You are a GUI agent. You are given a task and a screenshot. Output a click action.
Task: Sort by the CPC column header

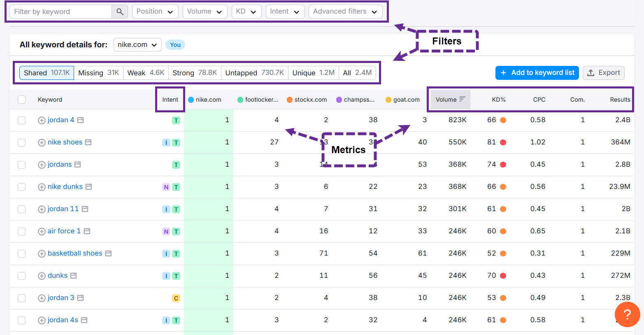(x=539, y=100)
